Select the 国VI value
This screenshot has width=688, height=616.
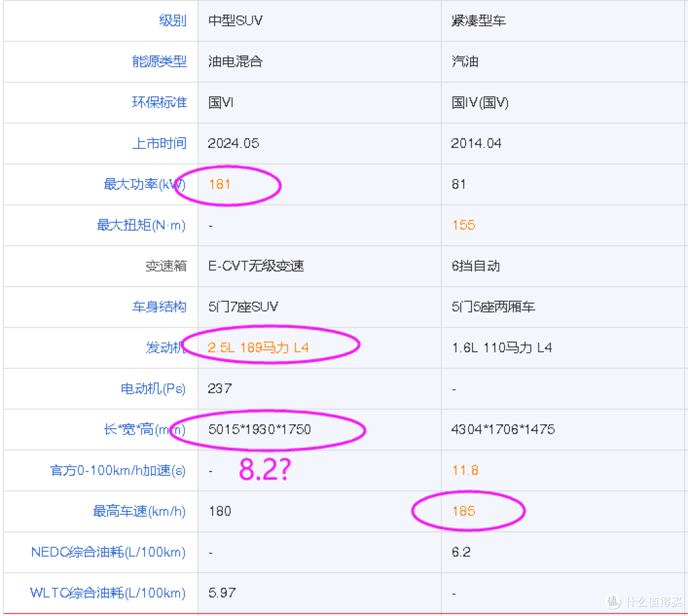tap(220, 102)
